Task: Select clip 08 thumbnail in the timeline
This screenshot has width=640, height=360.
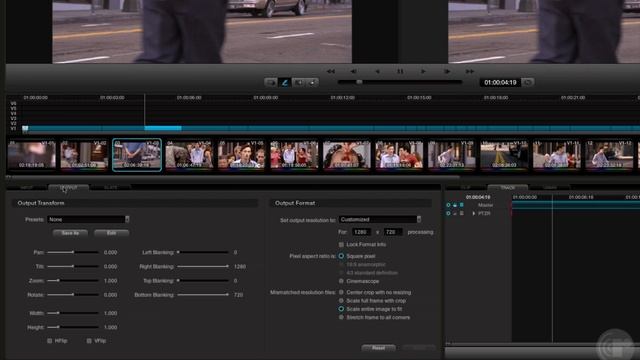Action: coord(399,155)
